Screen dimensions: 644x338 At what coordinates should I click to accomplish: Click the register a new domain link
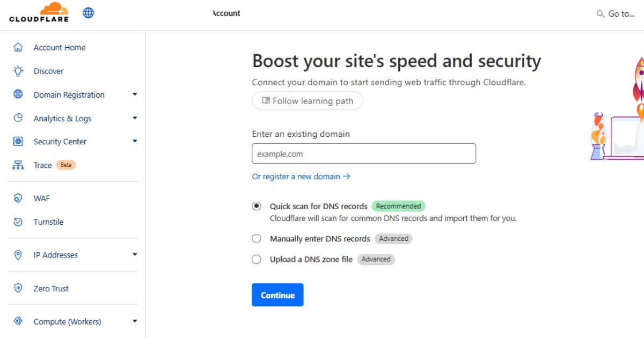(301, 176)
